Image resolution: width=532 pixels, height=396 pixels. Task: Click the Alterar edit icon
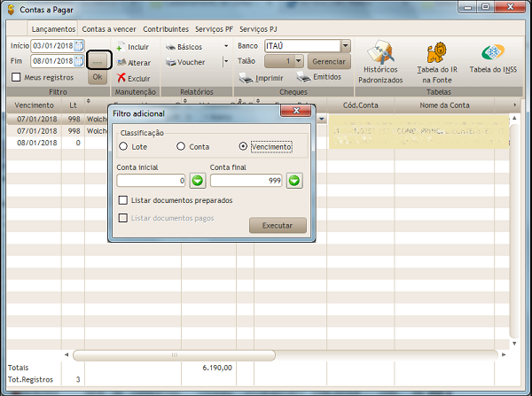tap(121, 63)
